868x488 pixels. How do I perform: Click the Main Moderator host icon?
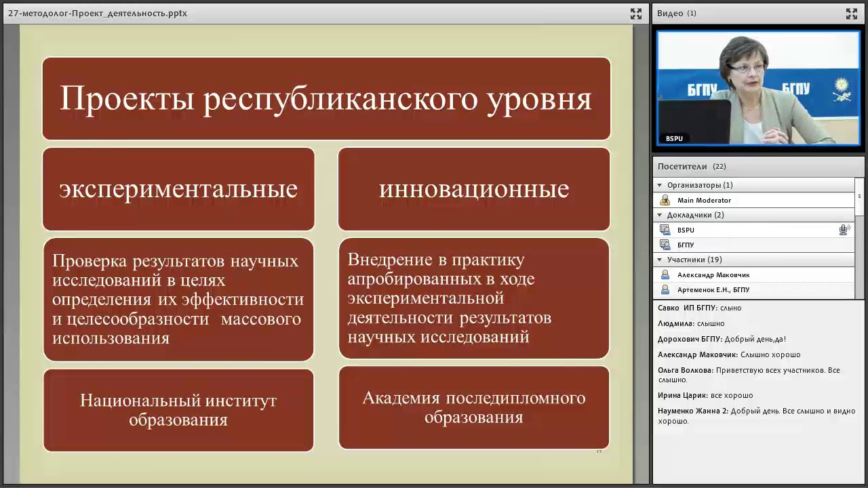[665, 200]
